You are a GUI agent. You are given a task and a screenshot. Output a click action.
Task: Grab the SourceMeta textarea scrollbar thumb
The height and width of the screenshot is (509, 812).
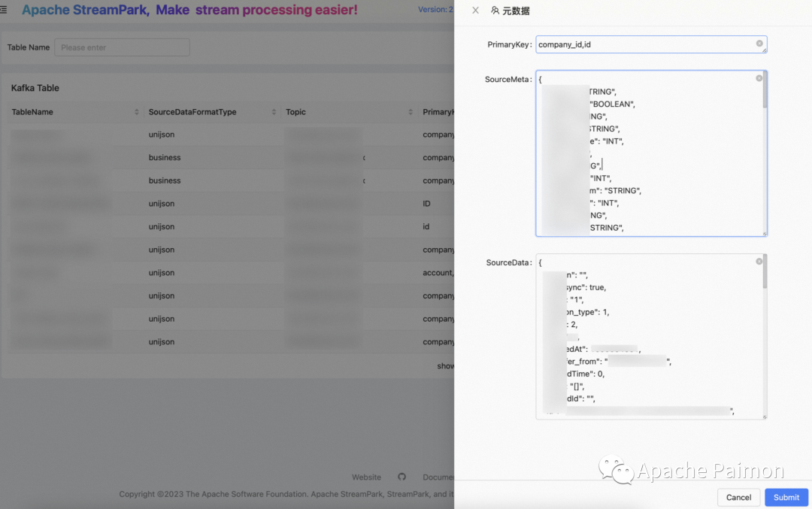(x=765, y=91)
